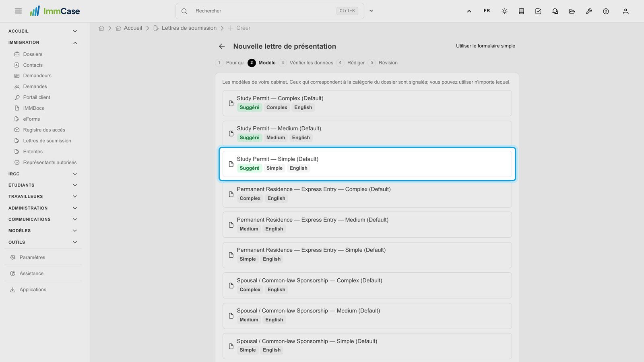The image size is (644, 362).
Task: Click the search magnifier icon
Action: [184, 11]
